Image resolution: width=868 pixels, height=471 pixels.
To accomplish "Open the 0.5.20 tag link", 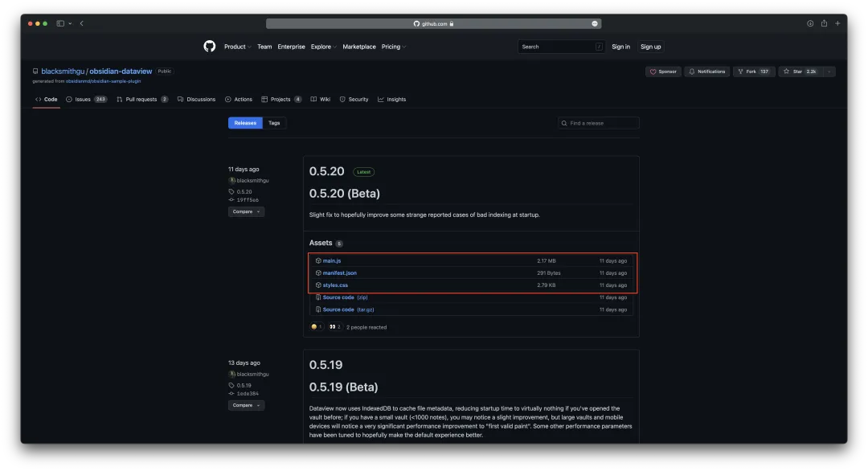I will [244, 191].
